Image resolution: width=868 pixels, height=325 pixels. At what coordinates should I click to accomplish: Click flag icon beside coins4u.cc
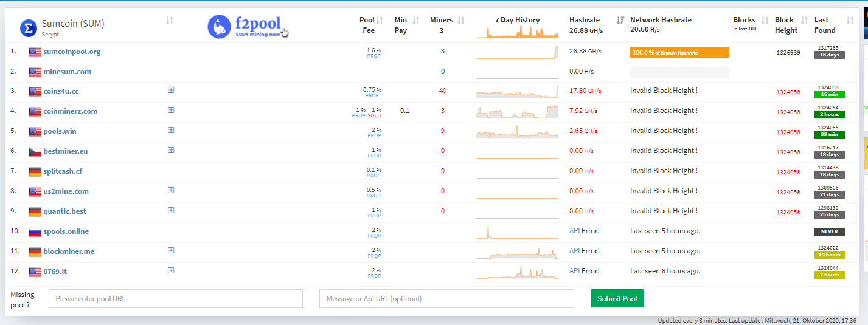pos(35,92)
